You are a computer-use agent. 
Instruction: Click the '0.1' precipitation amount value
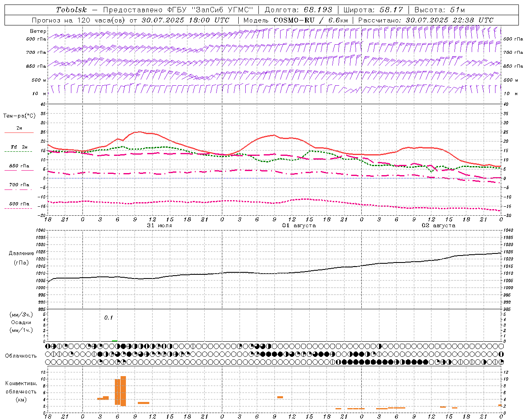click(108, 317)
